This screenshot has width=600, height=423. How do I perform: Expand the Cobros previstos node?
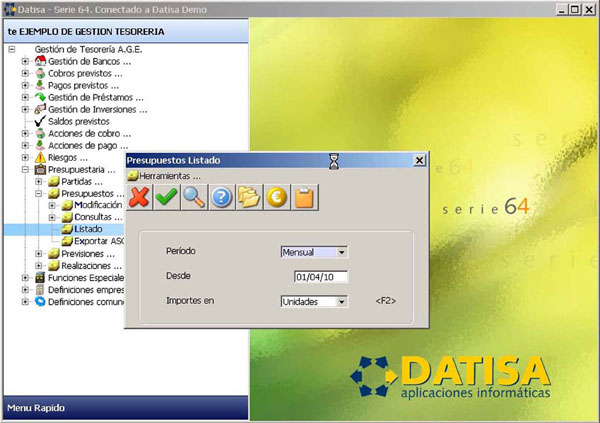click(x=25, y=73)
